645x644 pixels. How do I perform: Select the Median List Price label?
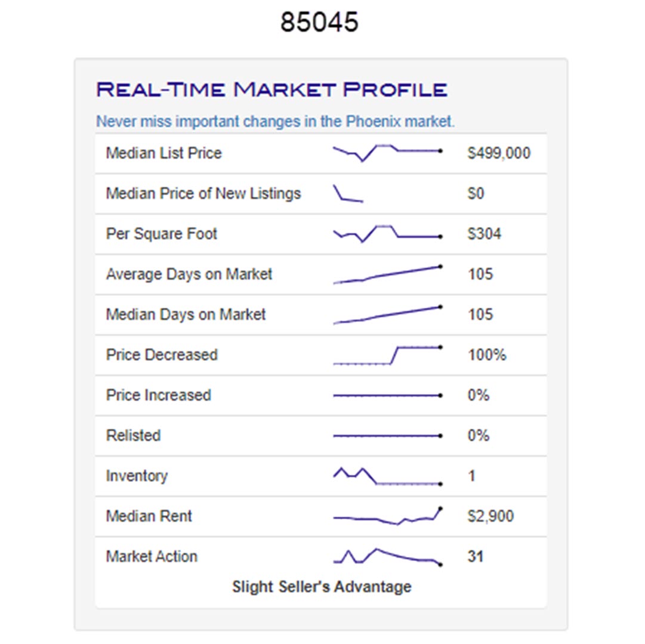(x=163, y=153)
